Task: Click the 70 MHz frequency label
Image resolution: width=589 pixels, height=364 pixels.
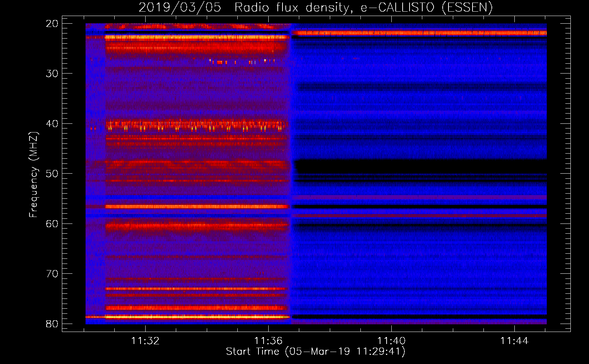Action: (x=52, y=274)
